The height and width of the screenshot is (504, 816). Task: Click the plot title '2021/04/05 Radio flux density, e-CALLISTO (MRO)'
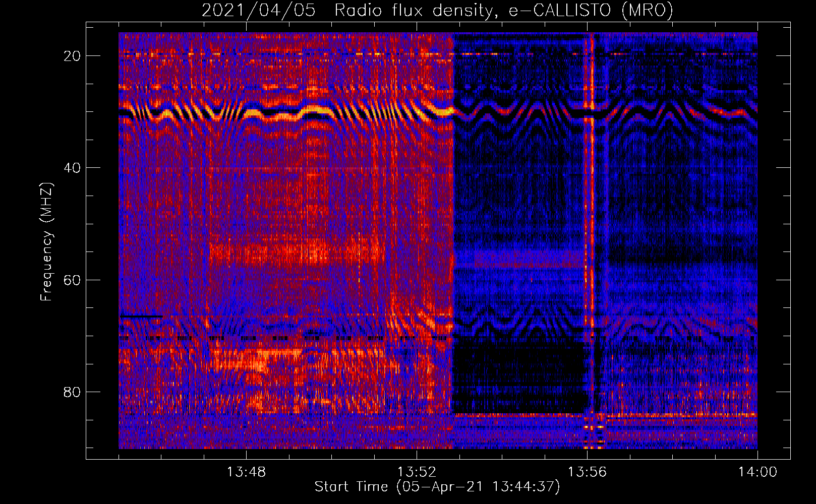click(x=437, y=11)
